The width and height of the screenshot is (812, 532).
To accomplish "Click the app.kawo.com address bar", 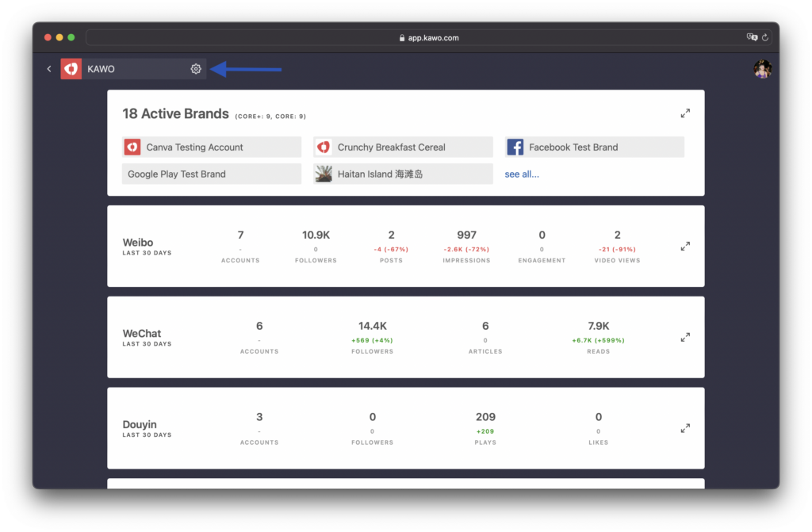I will click(x=429, y=37).
